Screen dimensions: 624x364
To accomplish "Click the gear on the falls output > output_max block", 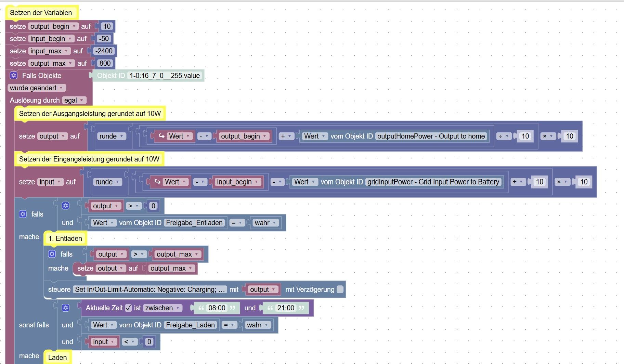I will point(52,254).
